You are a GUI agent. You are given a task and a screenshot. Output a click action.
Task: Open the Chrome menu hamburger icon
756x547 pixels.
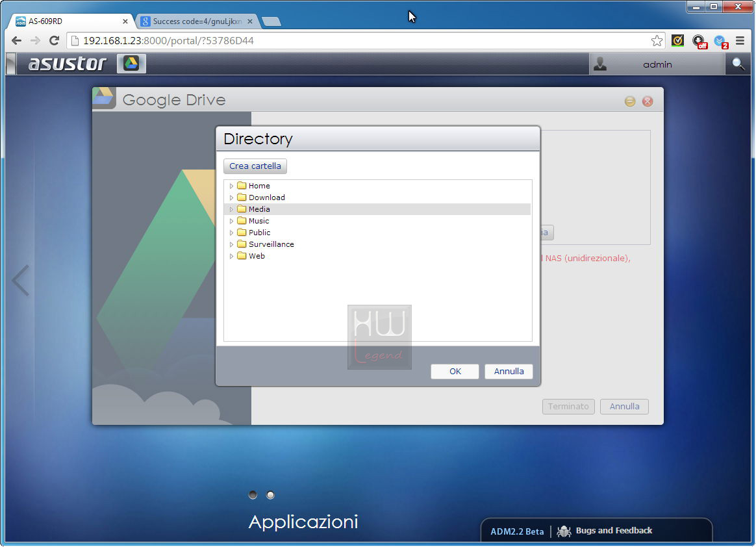click(740, 40)
